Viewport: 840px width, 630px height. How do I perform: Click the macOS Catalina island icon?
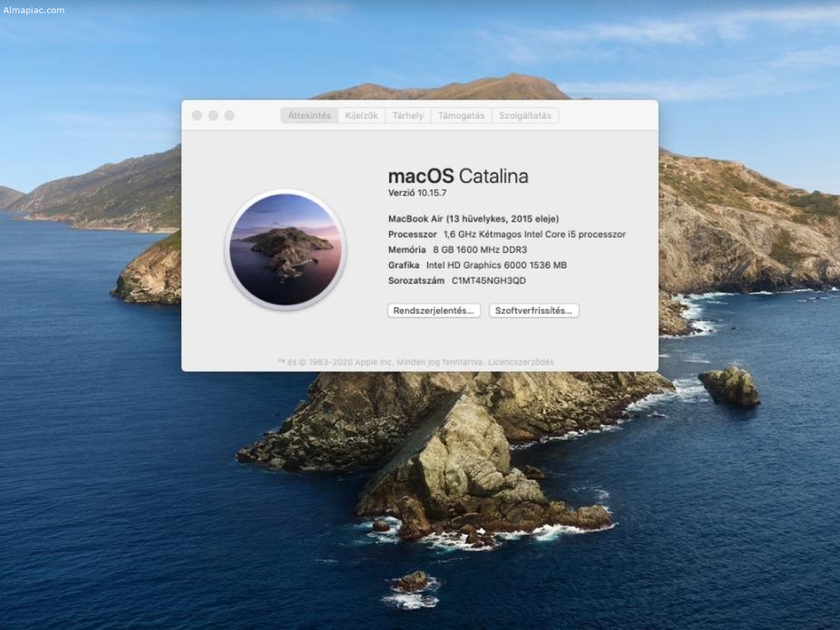285,249
